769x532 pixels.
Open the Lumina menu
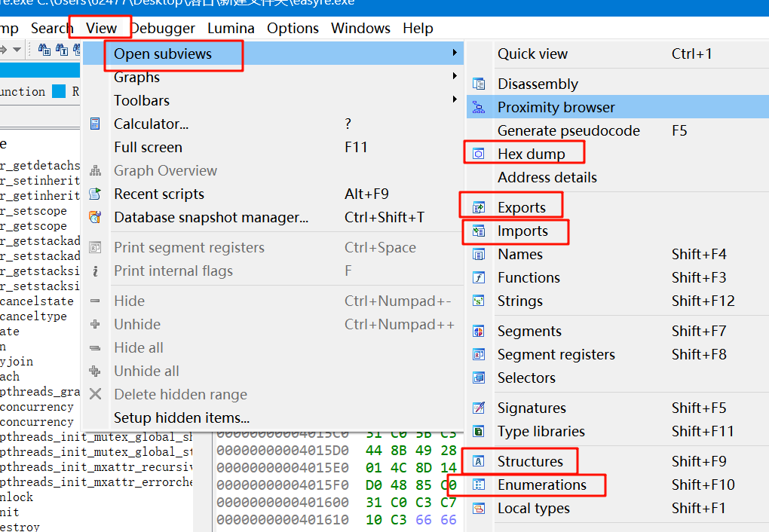tap(231, 28)
